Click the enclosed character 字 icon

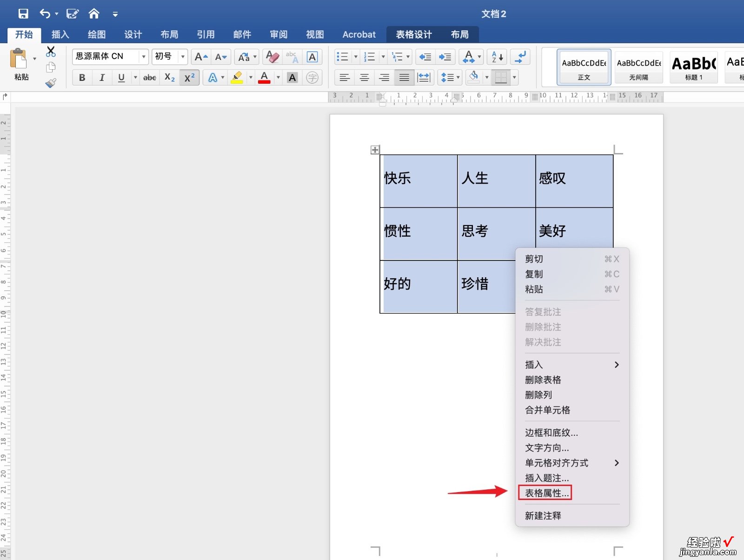[x=312, y=78]
